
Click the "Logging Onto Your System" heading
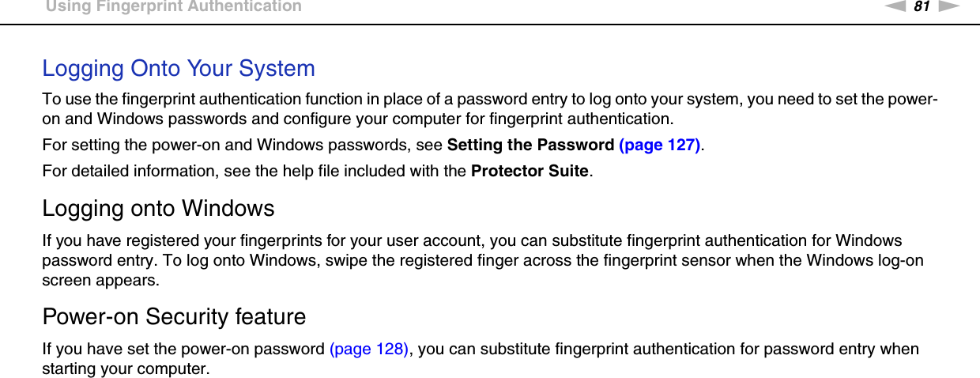point(179,68)
